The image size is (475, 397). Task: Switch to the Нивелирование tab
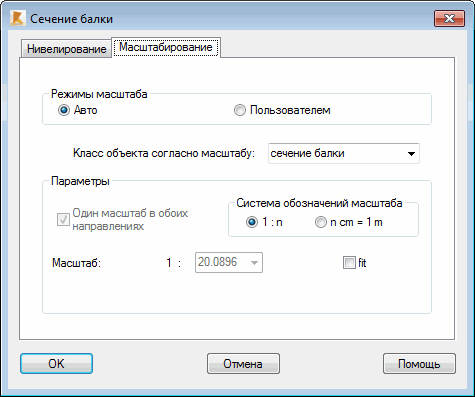66,49
